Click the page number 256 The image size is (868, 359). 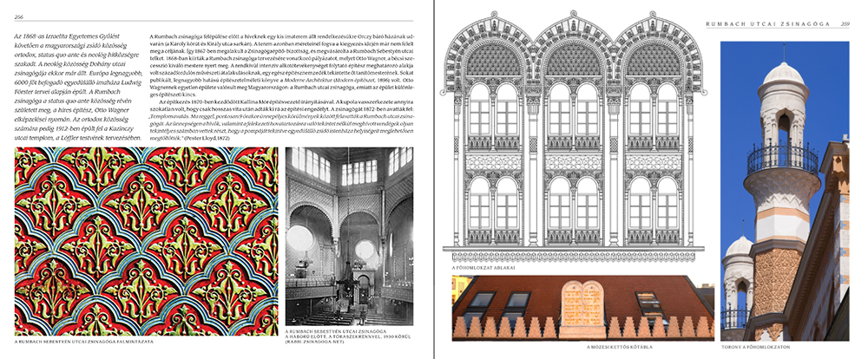pos(19,17)
